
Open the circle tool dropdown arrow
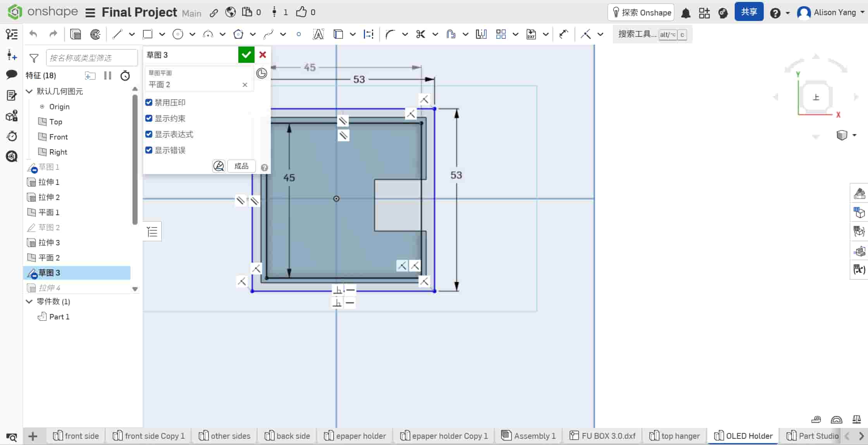click(192, 34)
